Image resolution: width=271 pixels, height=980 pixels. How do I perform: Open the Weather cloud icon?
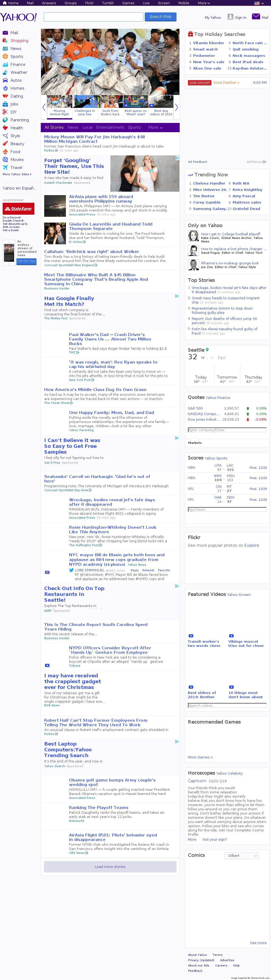point(5,72)
